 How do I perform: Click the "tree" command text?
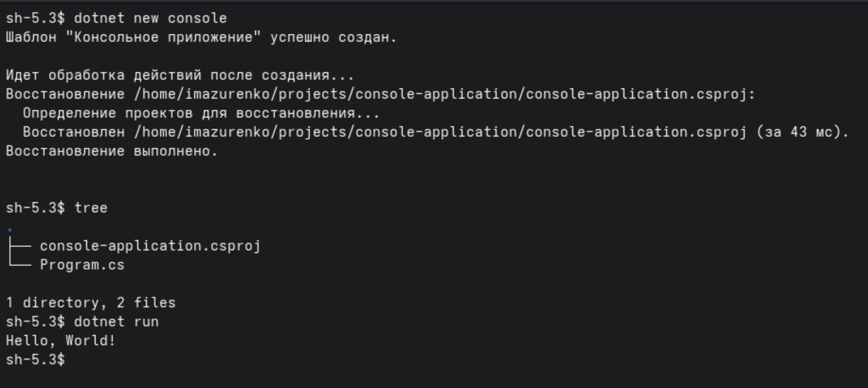pyautogui.click(x=91, y=208)
